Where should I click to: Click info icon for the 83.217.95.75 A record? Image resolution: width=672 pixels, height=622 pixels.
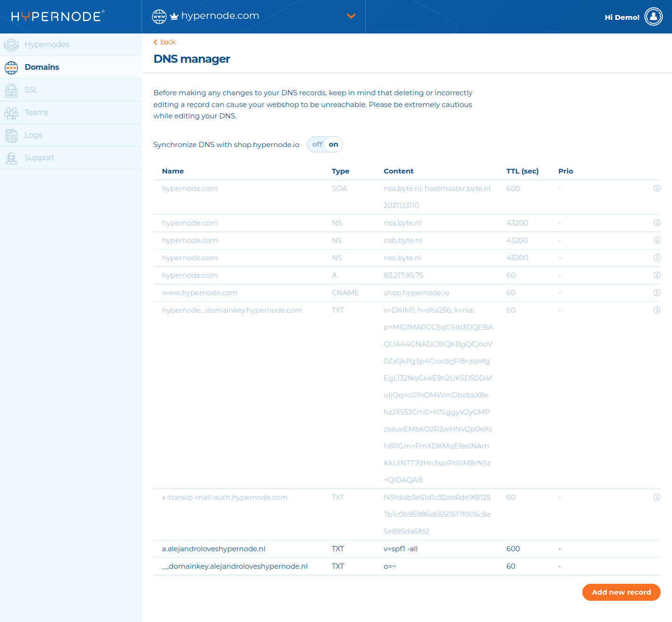point(657,275)
